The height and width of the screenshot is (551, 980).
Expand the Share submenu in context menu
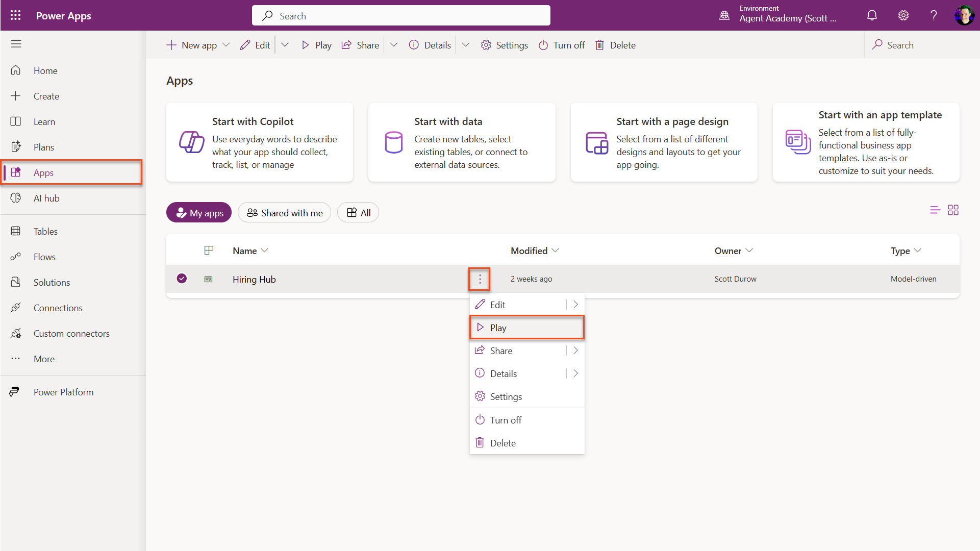click(575, 350)
